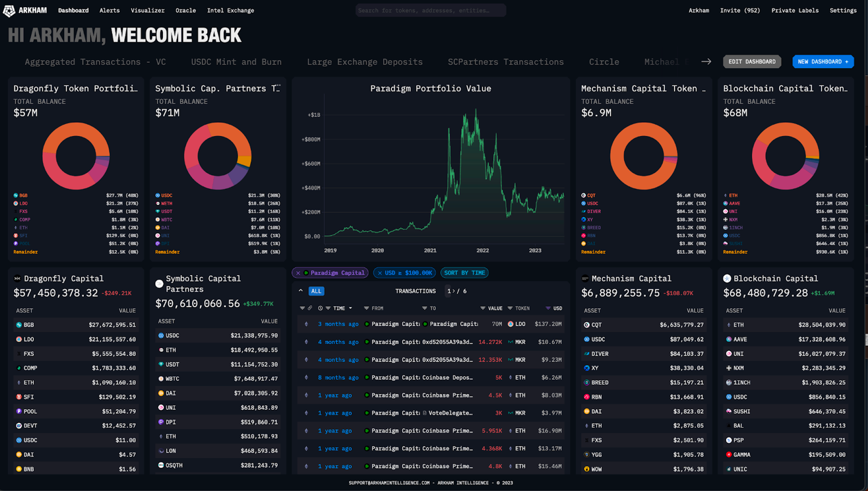Go to next transactions page arrow
868x491 pixels.
[x=453, y=291]
